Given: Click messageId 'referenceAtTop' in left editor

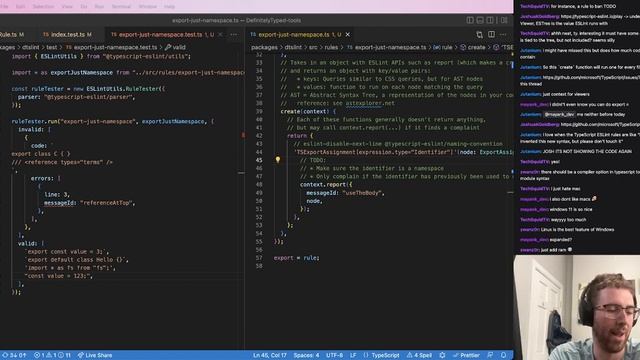Looking at the screenshot, I should click(x=89, y=202).
